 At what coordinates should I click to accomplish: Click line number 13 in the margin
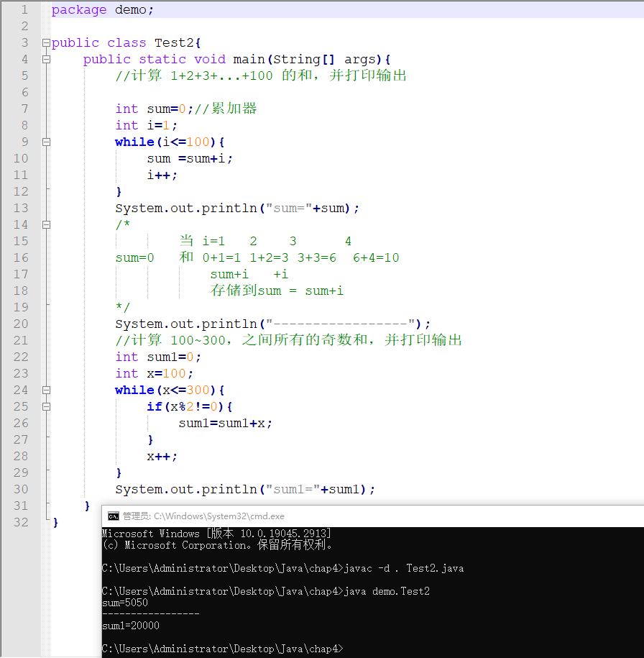(x=21, y=208)
